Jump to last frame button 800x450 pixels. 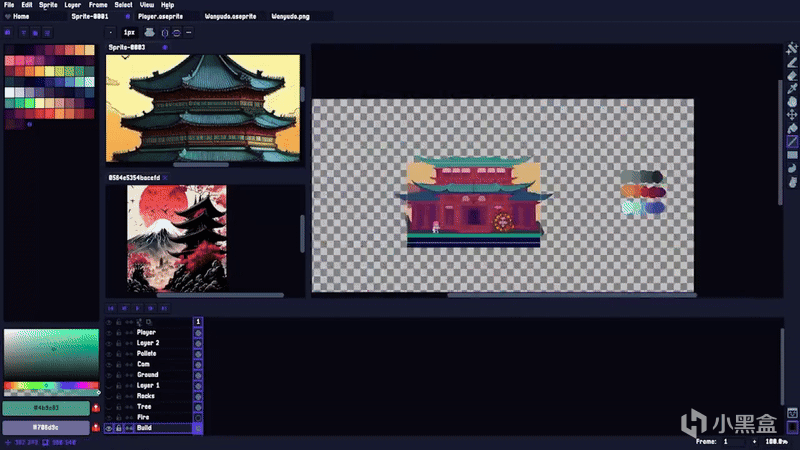point(164,308)
